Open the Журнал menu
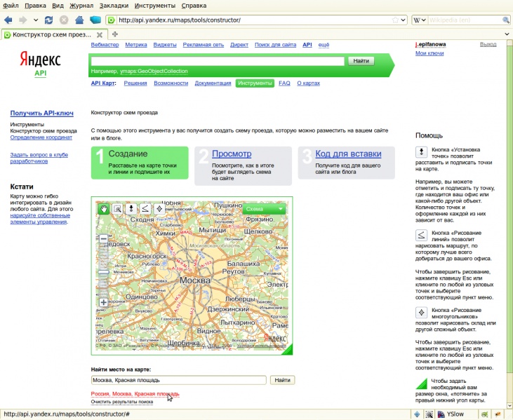 [81, 6]
